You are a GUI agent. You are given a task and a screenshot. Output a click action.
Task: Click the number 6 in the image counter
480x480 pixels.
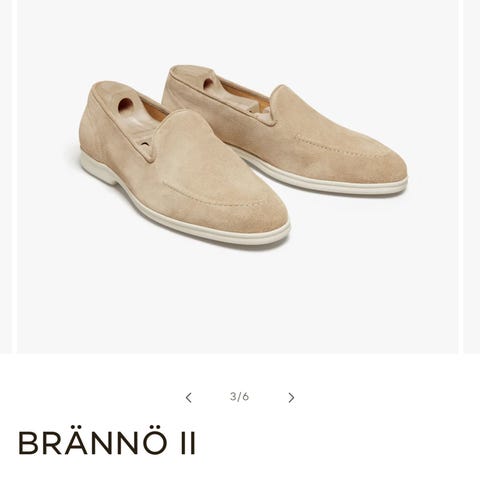(x=246, y=397)
